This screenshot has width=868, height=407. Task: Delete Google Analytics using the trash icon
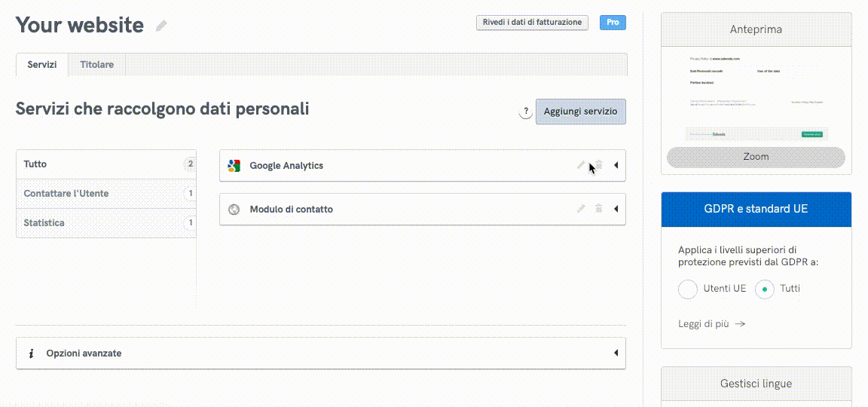tap(599, 166)
